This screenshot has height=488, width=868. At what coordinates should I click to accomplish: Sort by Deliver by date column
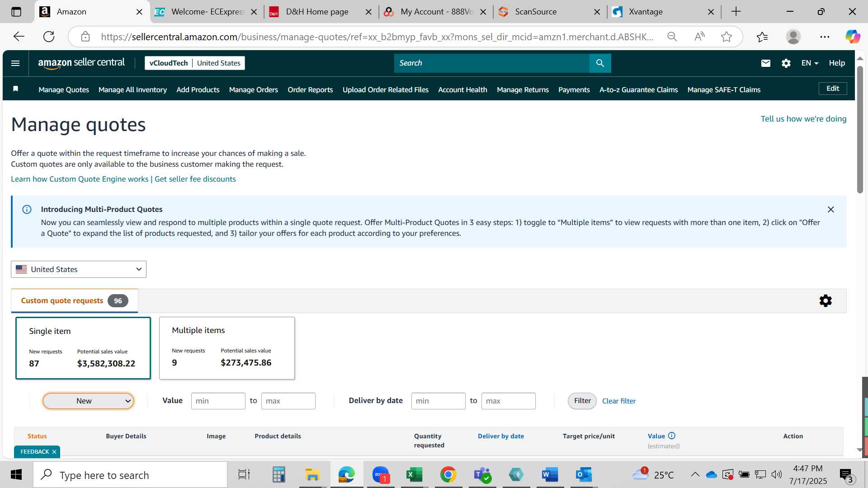click(x=501, y=436)
